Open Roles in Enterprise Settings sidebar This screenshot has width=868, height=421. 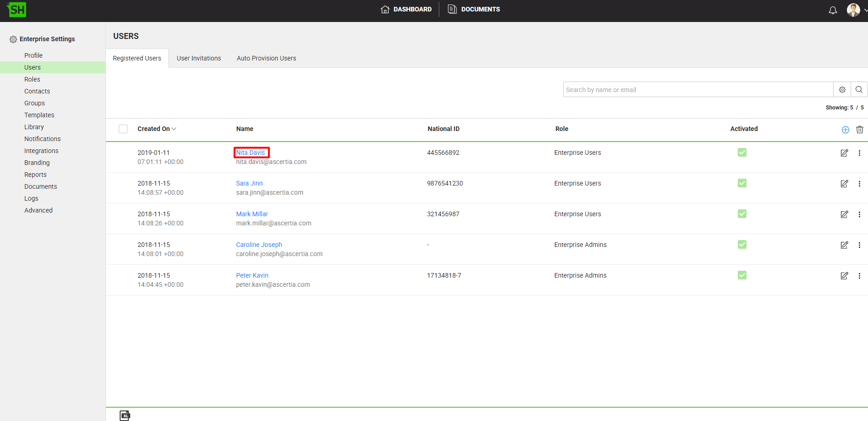[32, 79]
